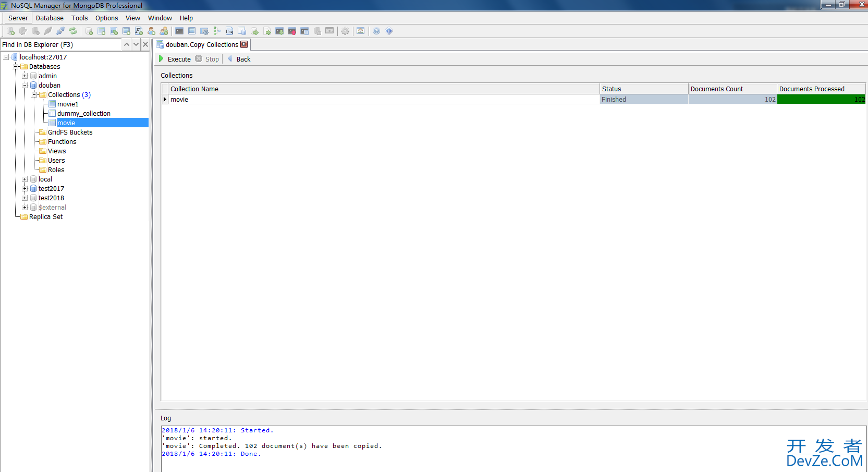The height and width of the screenshot is (472, 868).
Task: Click the home page toolbar icon
Action: [x=361, y=31]
